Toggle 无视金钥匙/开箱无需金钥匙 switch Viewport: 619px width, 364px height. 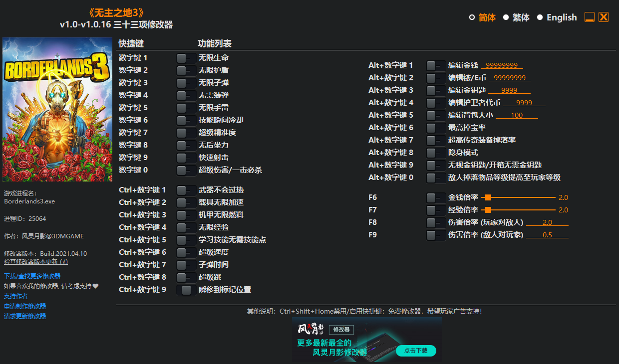(436, 165)
